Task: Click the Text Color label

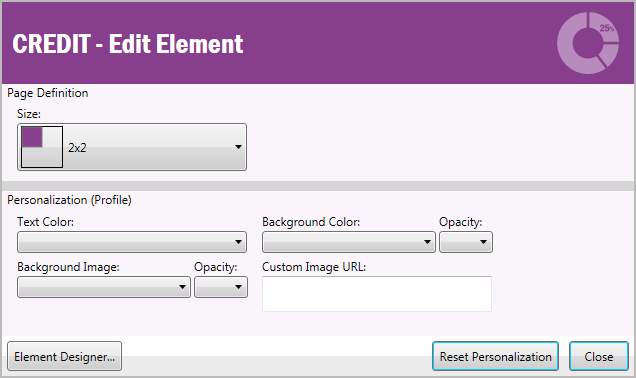Action: tap(45, 222)
